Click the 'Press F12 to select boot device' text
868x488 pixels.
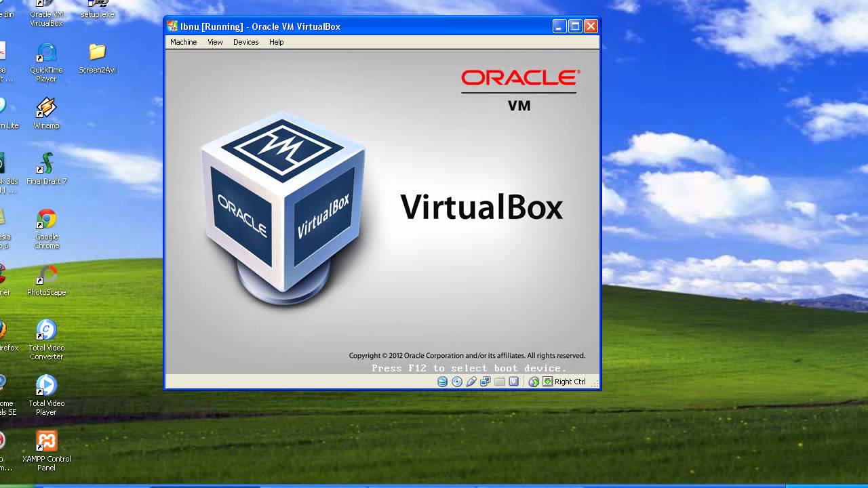pos(469,368)
